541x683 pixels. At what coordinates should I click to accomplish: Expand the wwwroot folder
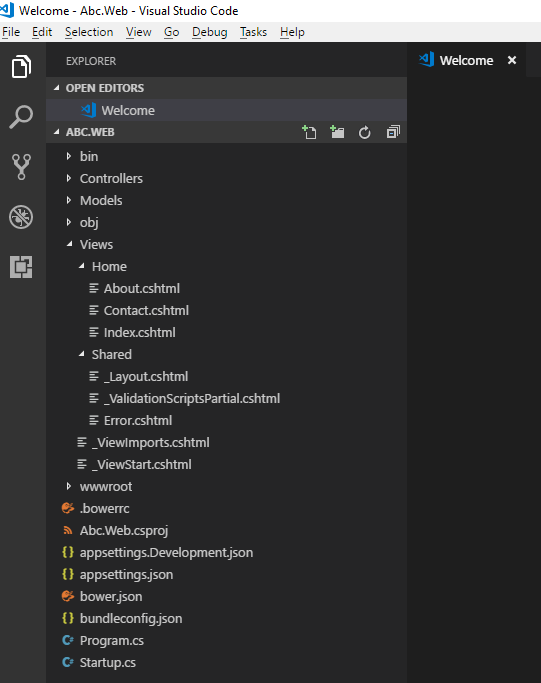pos(68,486)
